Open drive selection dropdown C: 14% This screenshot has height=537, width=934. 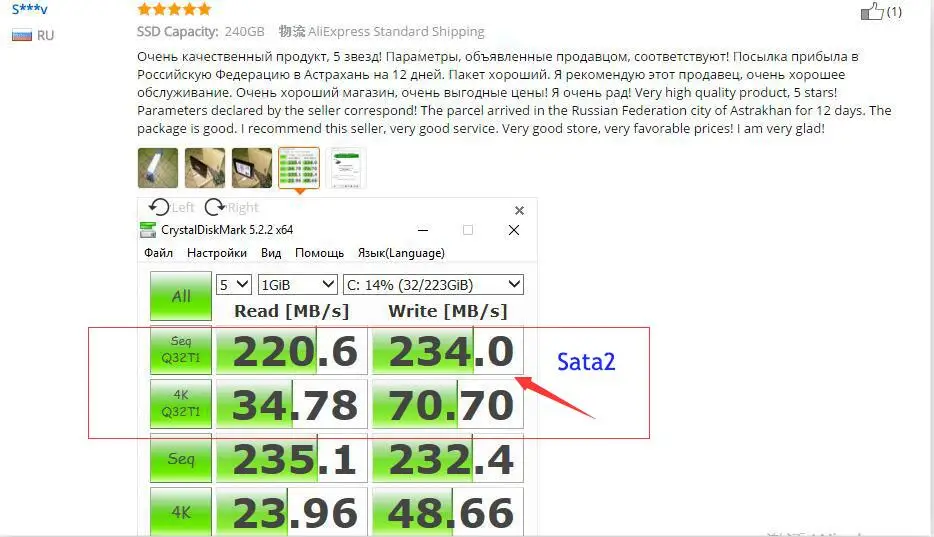click(434, 285)
